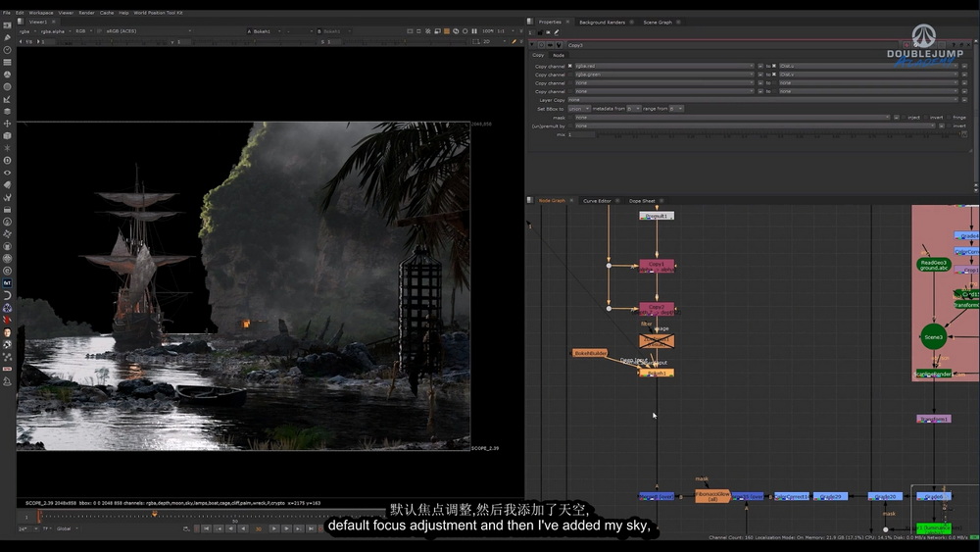The width and height of the screenshot is (980, 552).
Task: Edit the mix value field
Action: [x=580, y=134]
